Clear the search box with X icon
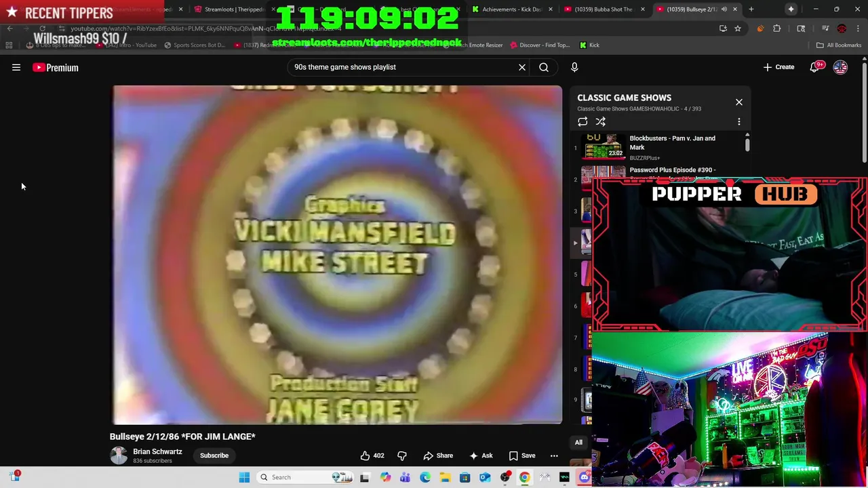The height and width of the screenshot is (488, 868). click(x=522, y=67)
